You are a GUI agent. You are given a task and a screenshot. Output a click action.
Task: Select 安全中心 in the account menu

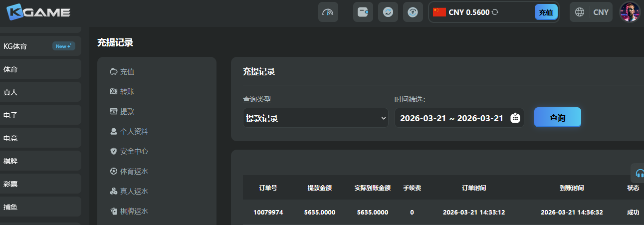[134, 151]
